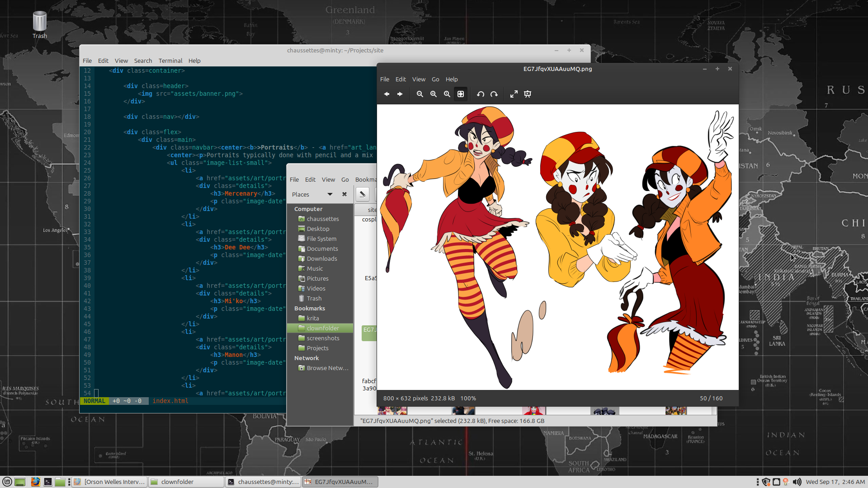This screenshot has height=488, width=868.
Task: Switch to Orson Welles Interview window
Action: [109, 482]
